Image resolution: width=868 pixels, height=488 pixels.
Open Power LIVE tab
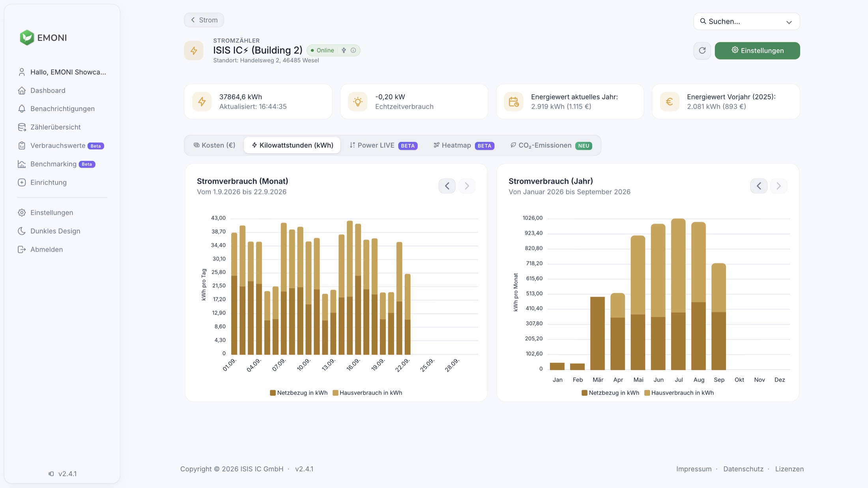383,145
